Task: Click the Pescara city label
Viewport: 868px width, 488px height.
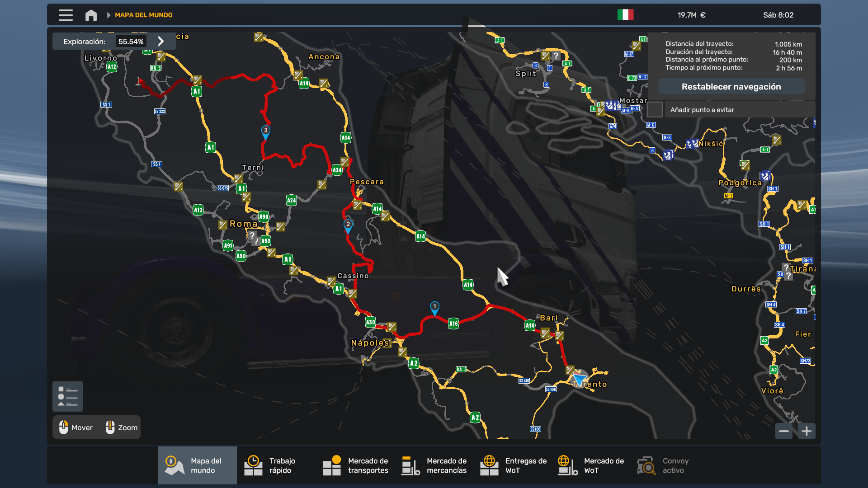Action: (367, 182)
